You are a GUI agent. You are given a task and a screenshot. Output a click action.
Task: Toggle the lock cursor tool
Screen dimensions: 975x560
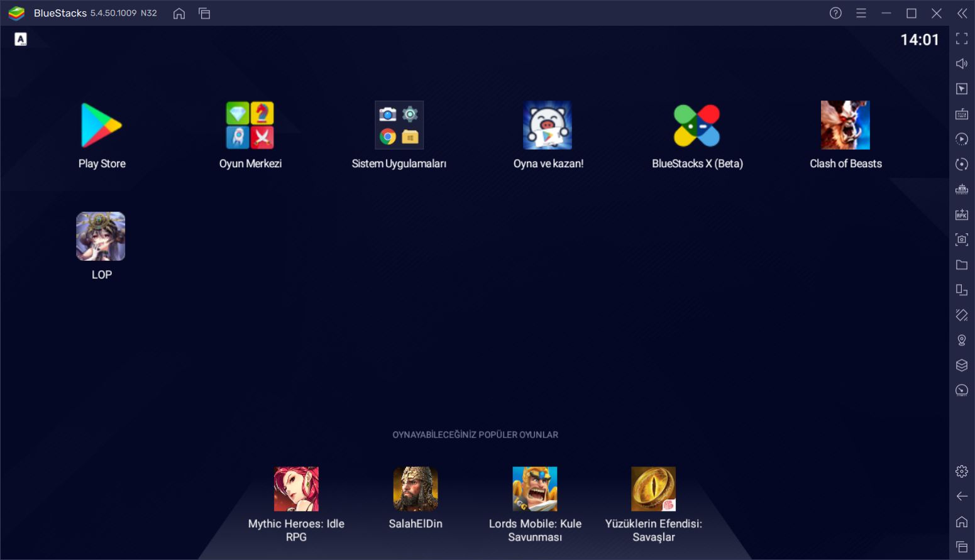pos(962,89)
